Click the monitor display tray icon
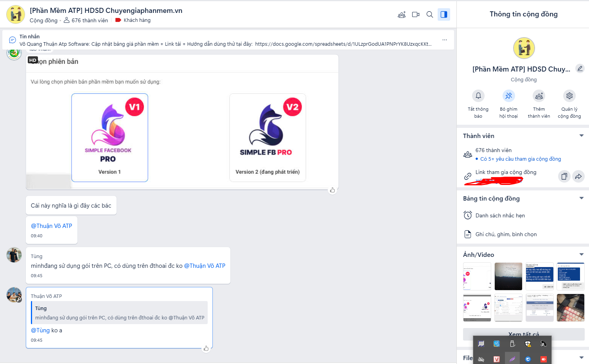 point(481,344)
